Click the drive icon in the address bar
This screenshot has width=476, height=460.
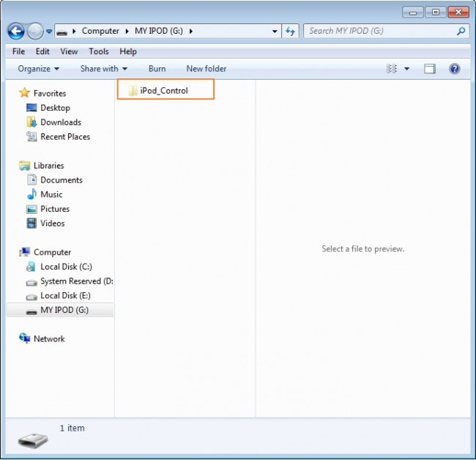(62, 31)
